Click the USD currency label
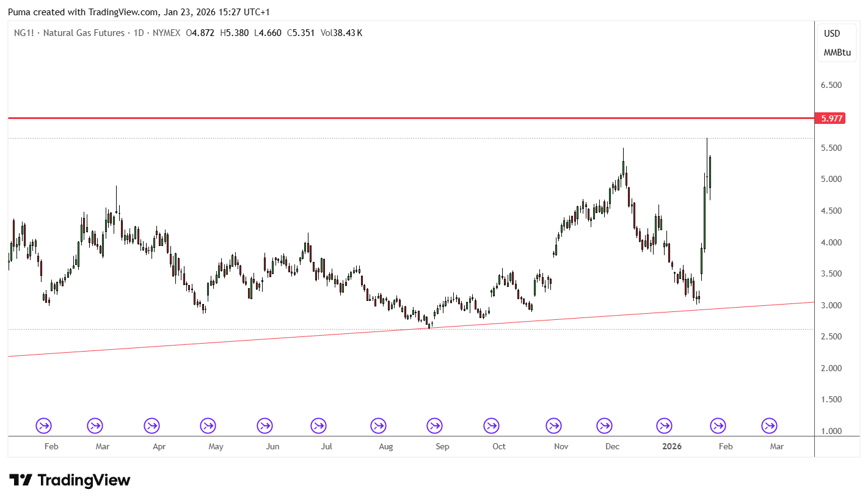 pyautogui.click(x=832, y=34)
